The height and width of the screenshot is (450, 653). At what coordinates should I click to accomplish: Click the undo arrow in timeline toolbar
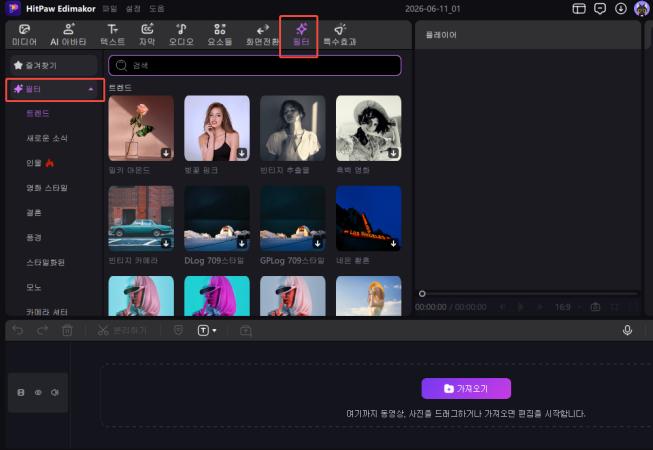[x=17, y=331]
